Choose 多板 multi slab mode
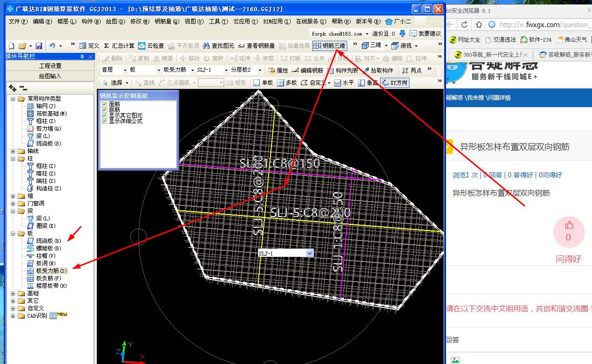Image resolution: width=592 pixels, height=364 pixels. point(286,83)
